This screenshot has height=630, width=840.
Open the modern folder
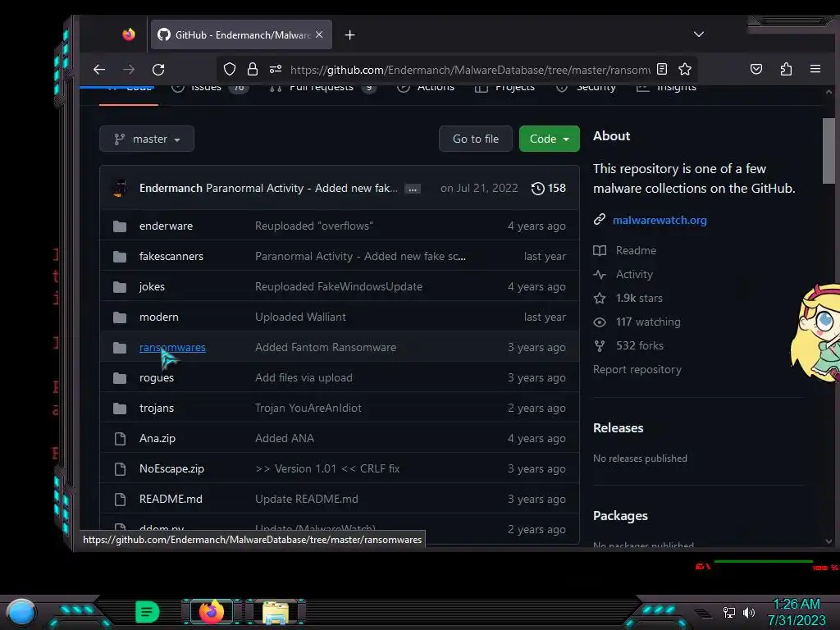pos(159,317)
